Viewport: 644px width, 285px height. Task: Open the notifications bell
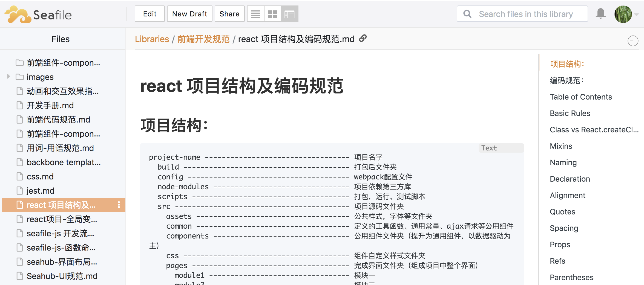600,14
